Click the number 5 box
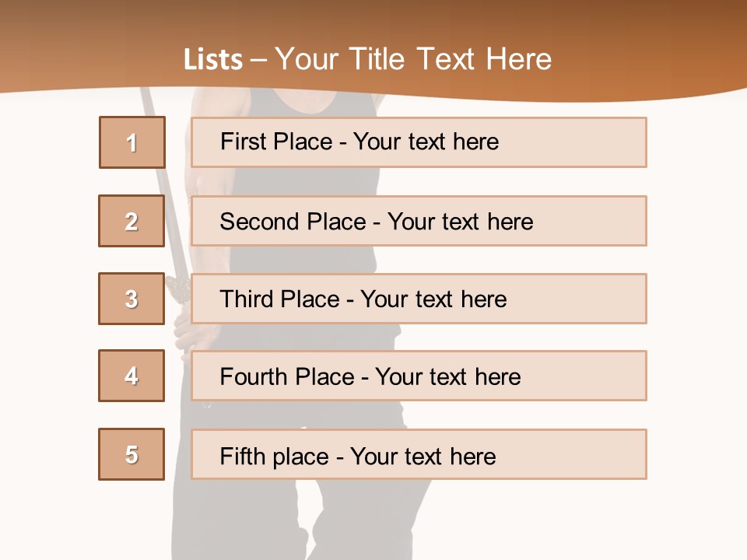The height and width of the screenshot is (560, 747). pyautogui.click(x=132, y=454)
